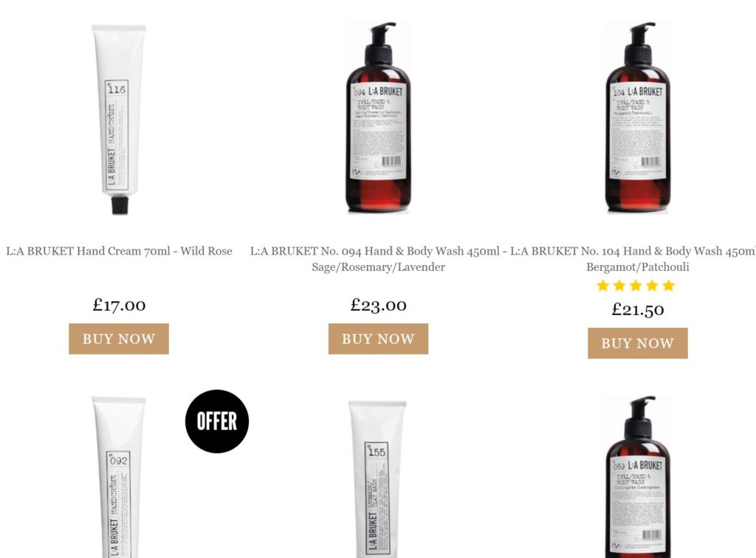This screenshot has width=756, height=558.
Task: Click the middle gold rating star
Action: [x=636, y=286]
